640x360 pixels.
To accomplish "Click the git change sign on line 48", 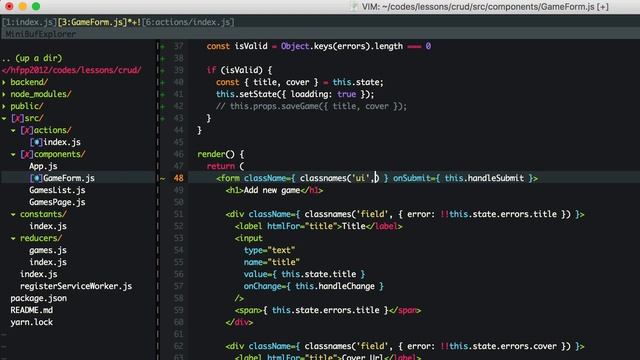I will 162,178.
